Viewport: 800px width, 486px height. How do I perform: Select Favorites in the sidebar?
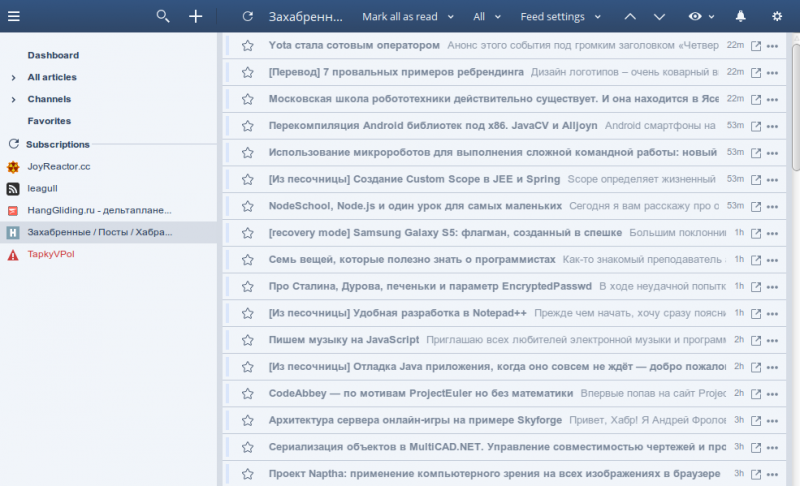pyautogui.click(x=49, y=121)
